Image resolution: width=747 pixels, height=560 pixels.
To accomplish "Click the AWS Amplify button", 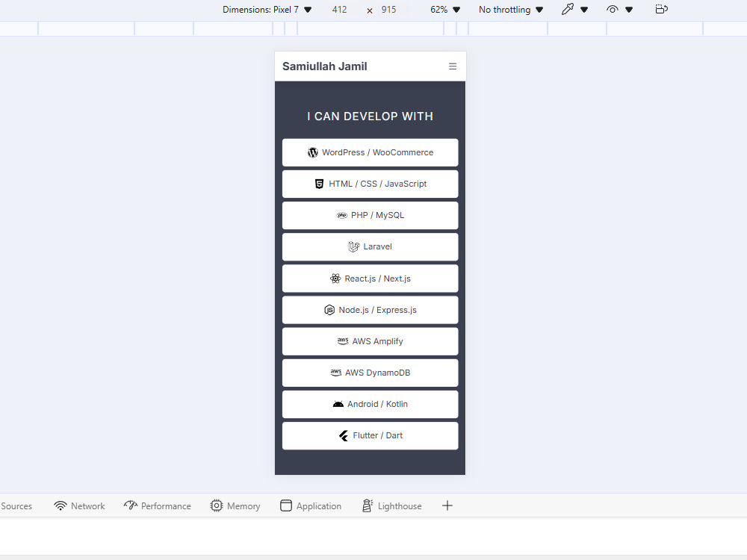I will pyautogui.click(x=371, y=341).
